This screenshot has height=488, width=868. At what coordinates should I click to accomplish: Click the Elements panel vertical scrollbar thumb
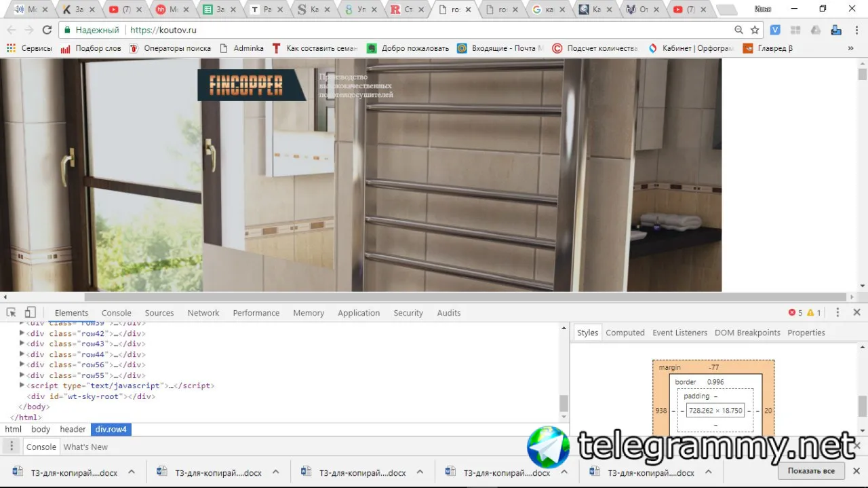click(x=563, y=402)
